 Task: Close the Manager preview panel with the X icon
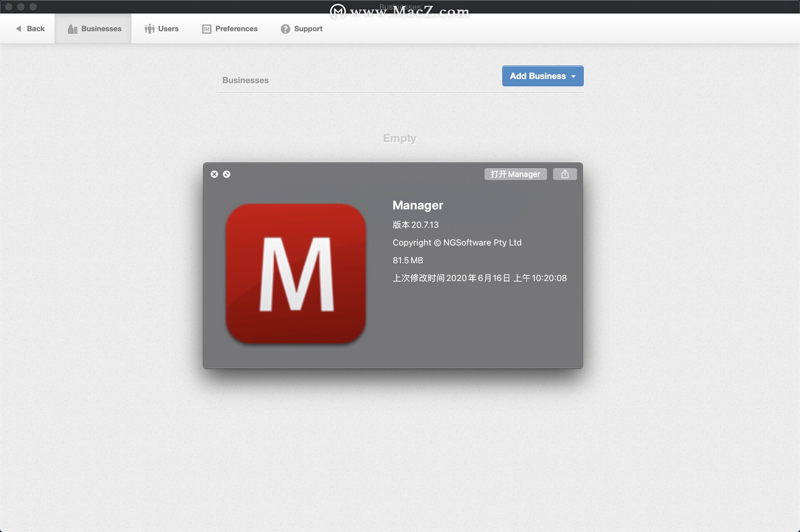coord(214,174)
